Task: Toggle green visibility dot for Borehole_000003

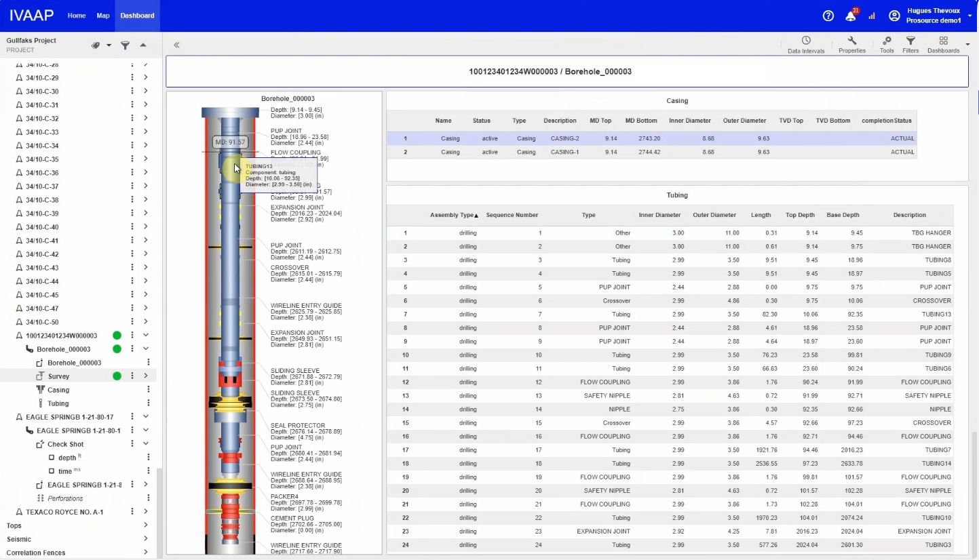Action: [117, 349]
